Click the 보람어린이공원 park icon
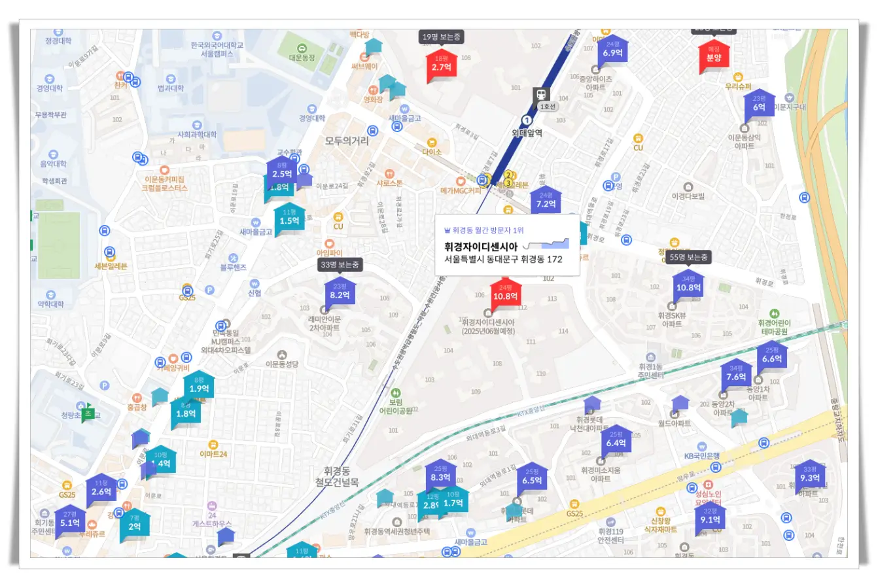 coord(396,392)
